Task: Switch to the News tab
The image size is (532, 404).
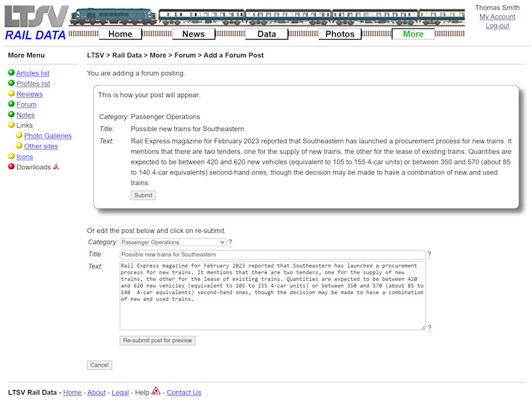Action: coord(193,33)
